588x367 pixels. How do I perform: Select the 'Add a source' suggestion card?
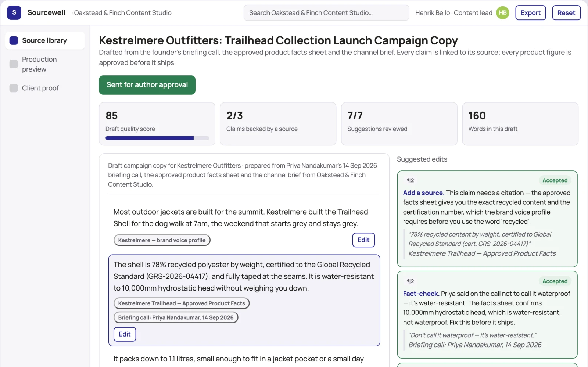pos(487,219)
